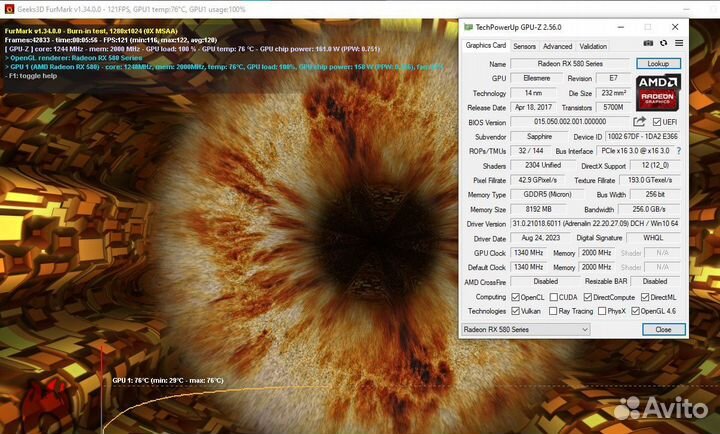Click the Bandwidth value 256.0 GB/s
Image resolution: width=720 pixels, height=434 pixels.
pos(649,209)
